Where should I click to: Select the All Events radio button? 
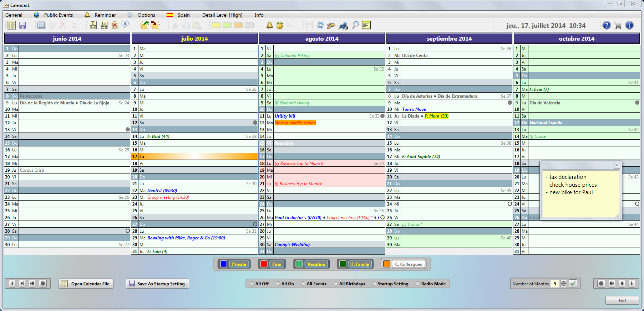(x=303, y=284)
